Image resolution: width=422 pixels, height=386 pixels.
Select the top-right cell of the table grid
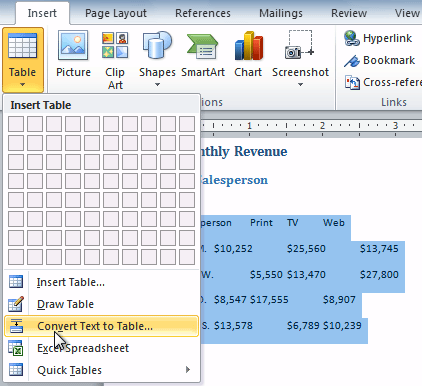(187, 124)
